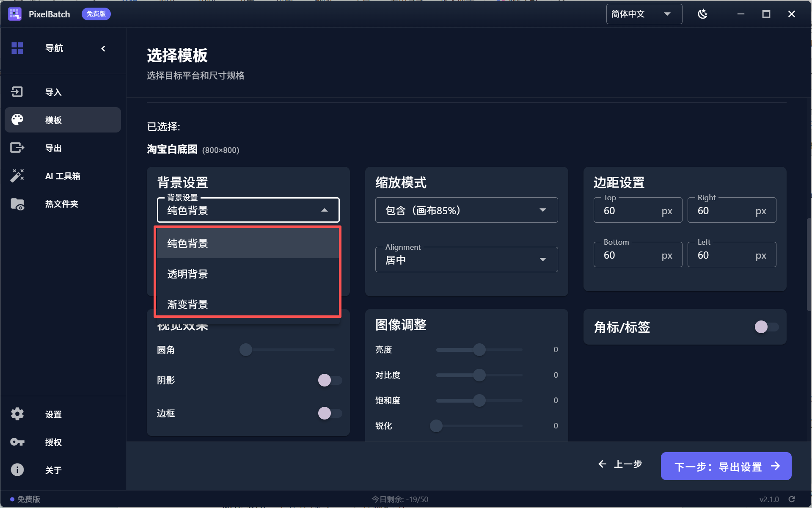
Task: Toggle dark mode moon icon
Action: [702, 14]
